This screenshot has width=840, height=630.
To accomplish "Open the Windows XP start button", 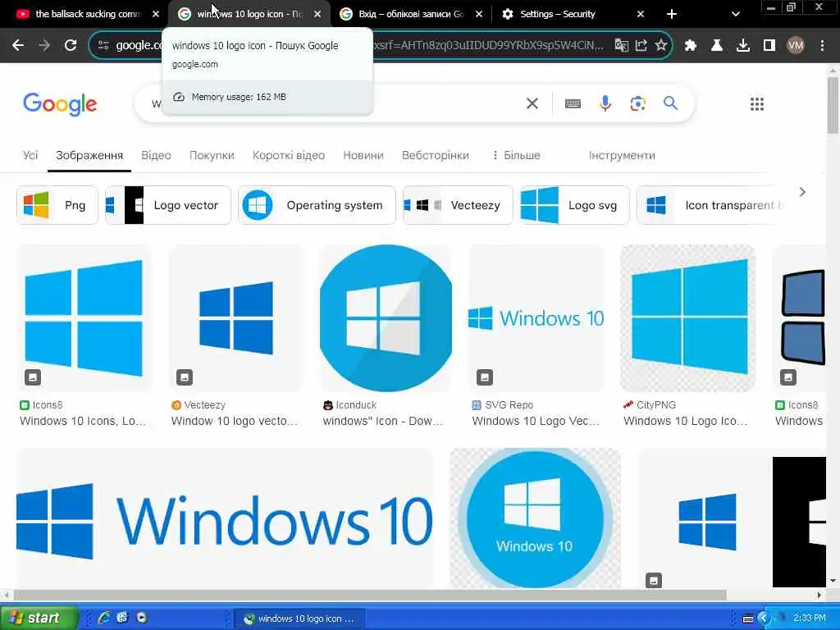I will tap(39, 618).
